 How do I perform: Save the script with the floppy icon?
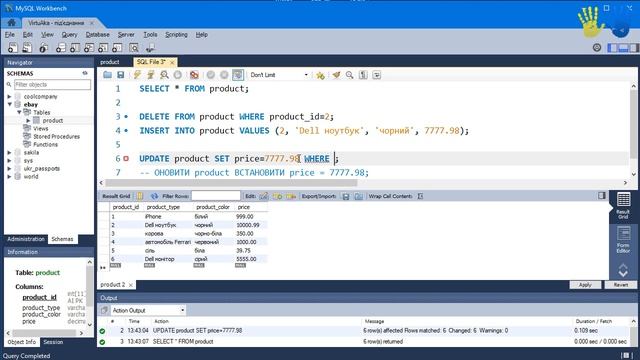pos(120,75)
